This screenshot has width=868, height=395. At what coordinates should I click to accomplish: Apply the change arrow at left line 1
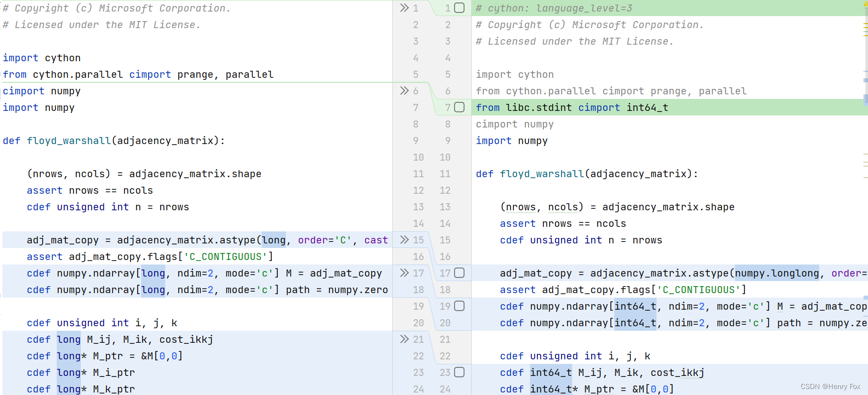(x=404, y=8)
